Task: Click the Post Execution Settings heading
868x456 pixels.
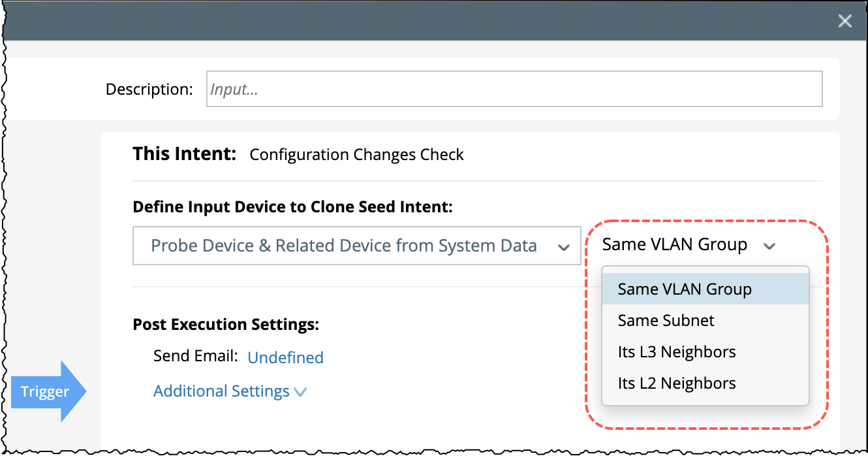Action: [x=225, y=324]
